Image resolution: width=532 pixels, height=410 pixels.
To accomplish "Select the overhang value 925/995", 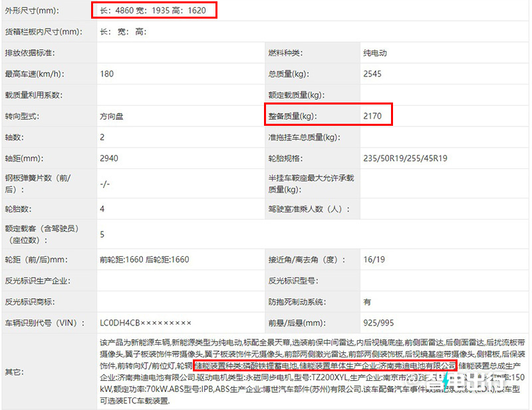I will 378,323.
